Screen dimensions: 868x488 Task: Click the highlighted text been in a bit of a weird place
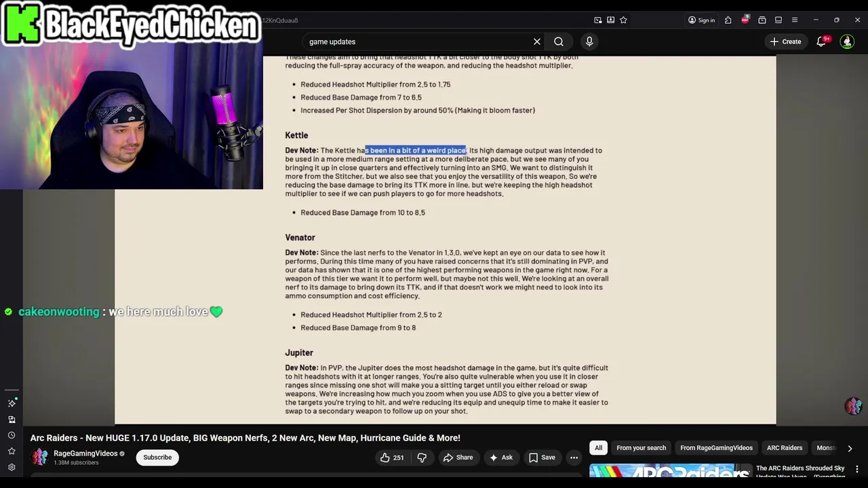click(x=416, y=150)
